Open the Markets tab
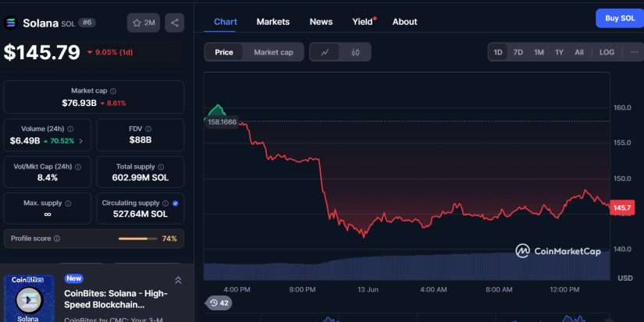Viewport: 644px width, 322px height. (273, 22)
